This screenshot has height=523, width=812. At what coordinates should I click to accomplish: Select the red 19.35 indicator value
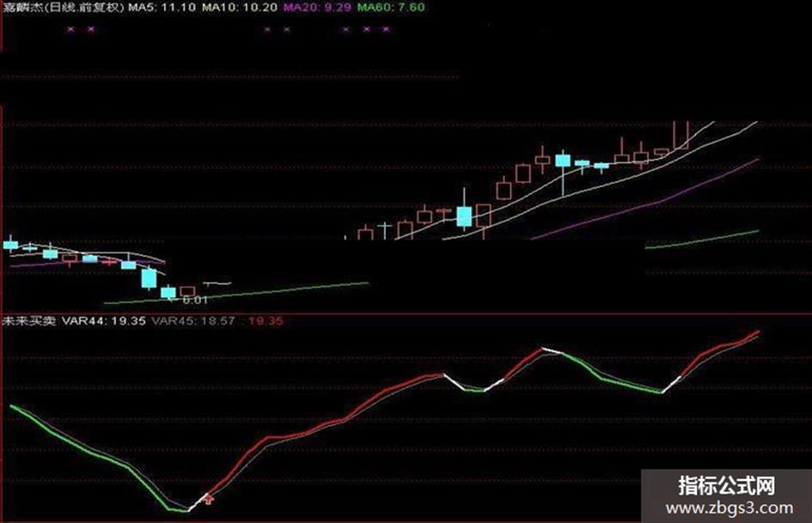[266, 320]
